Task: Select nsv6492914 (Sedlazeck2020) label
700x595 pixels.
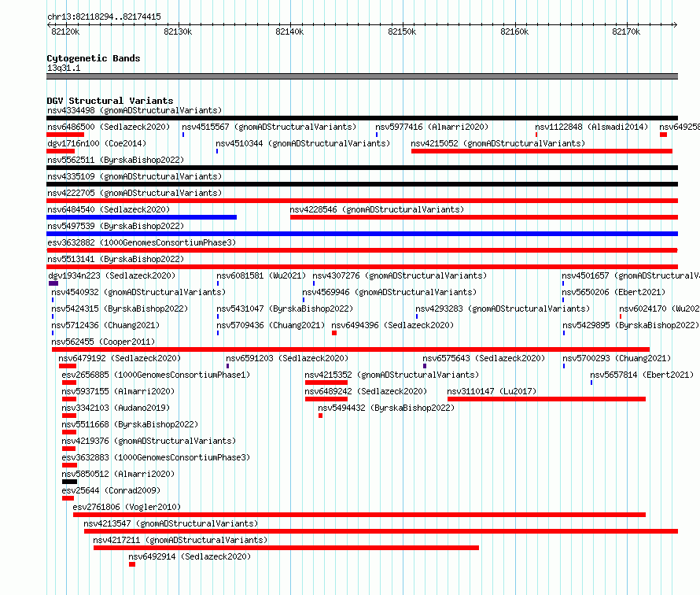Action: pos(190,556)
